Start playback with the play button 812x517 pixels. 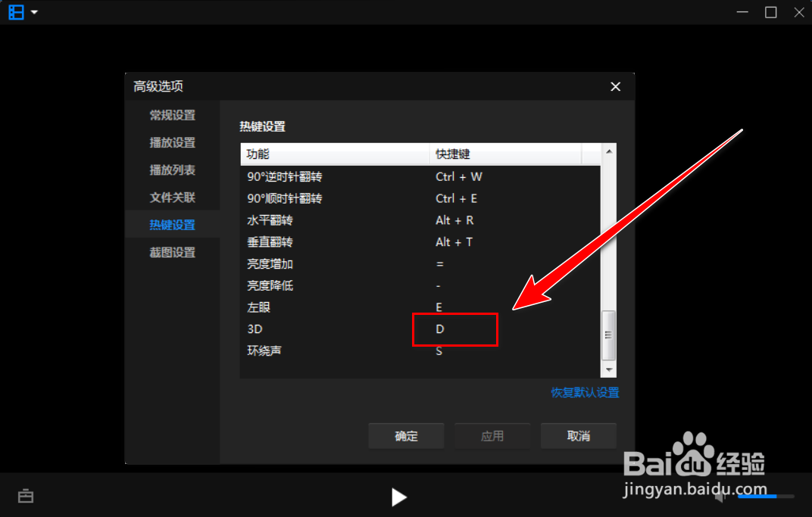click(398, 497)
